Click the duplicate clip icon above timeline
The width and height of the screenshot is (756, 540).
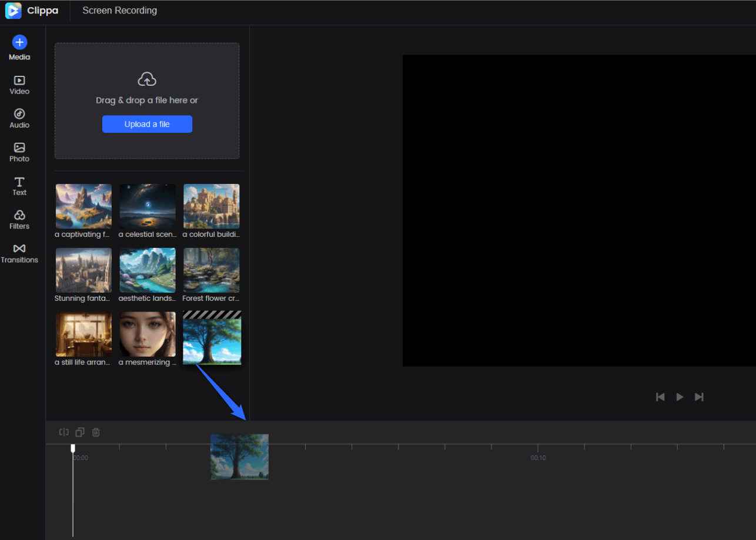(80, 432)
